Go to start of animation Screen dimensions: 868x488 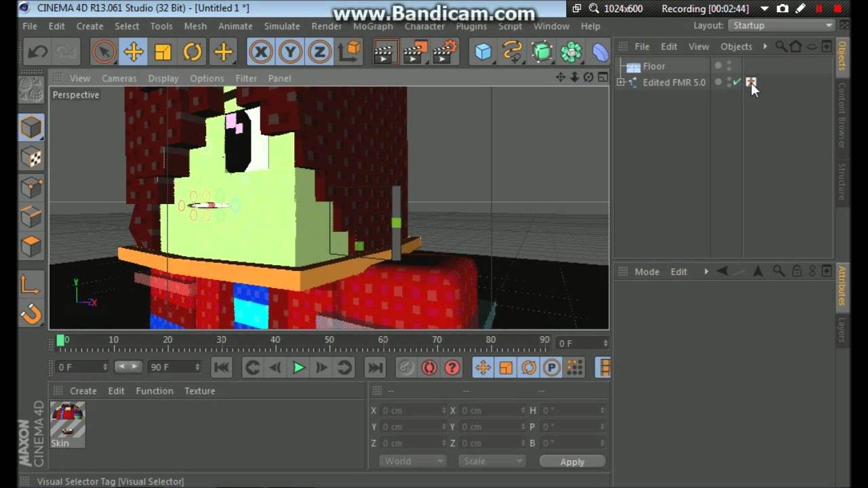click(x=221, y=367)
